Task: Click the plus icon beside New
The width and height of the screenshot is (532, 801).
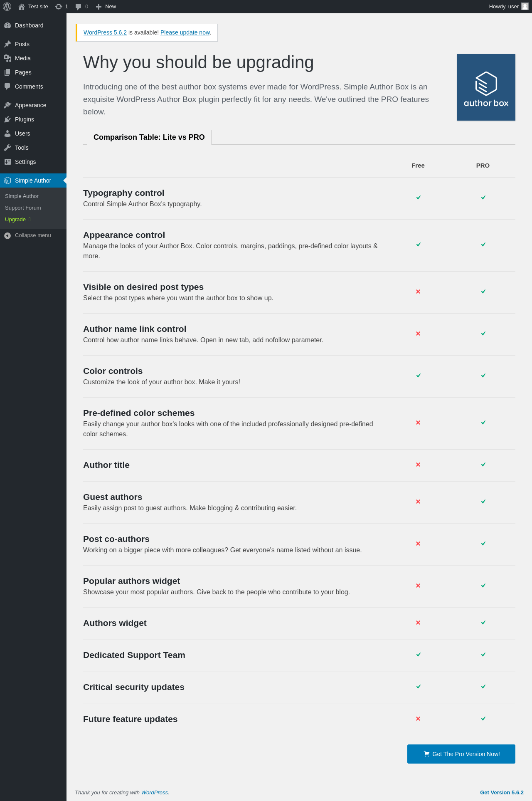Action: point(99,7)
